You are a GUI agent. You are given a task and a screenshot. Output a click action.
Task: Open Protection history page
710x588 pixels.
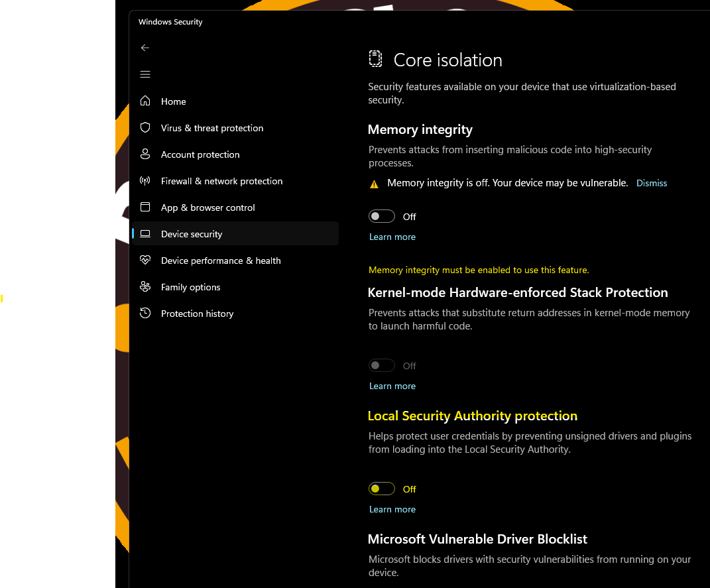(x=235, y=314)
